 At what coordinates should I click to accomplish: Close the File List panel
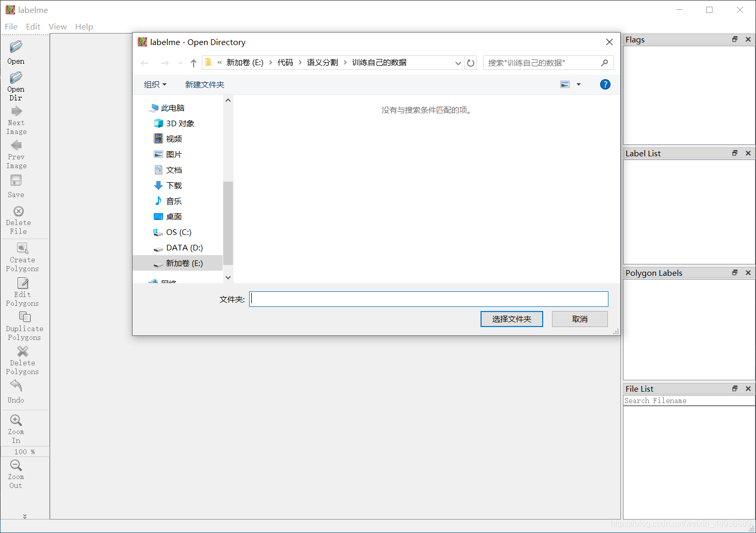pyautogui.click(x=748, y=389)
